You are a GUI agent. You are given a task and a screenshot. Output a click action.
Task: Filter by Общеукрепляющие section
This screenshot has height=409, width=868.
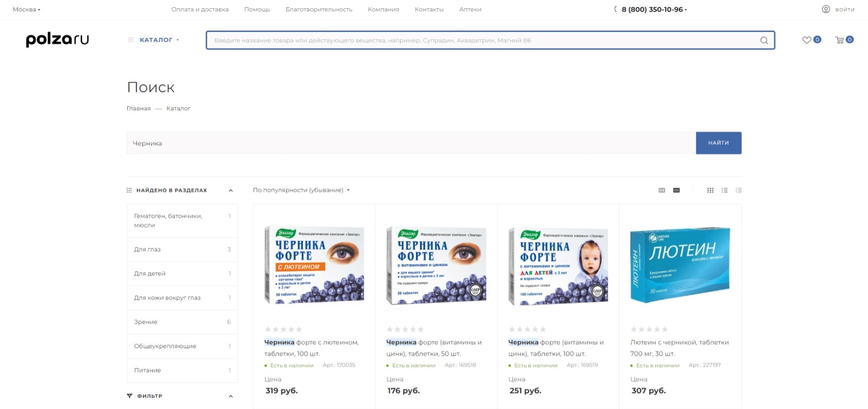click(x=183, y=346)
